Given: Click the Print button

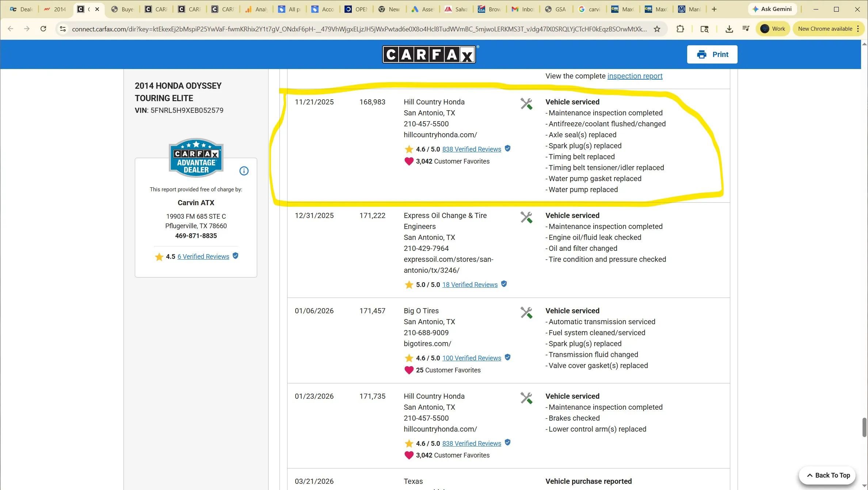Looking at the screenshot, I should pyautogui.click(x=712, y=54).
